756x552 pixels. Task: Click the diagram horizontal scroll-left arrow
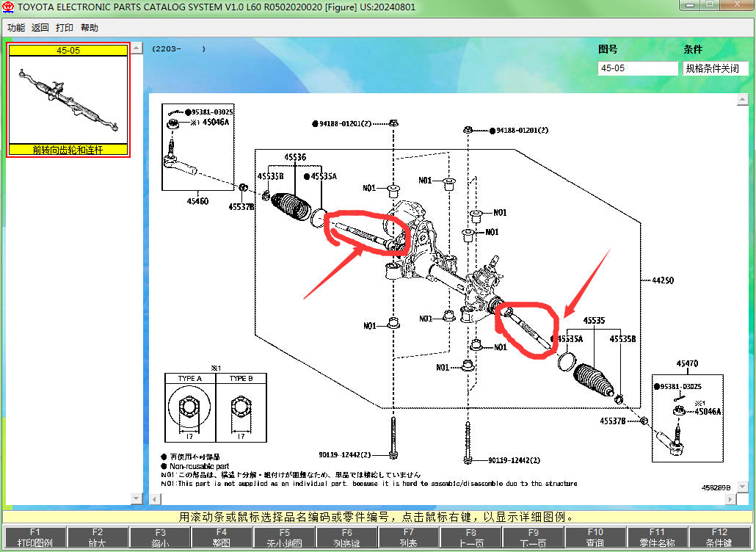click(155, 499)
